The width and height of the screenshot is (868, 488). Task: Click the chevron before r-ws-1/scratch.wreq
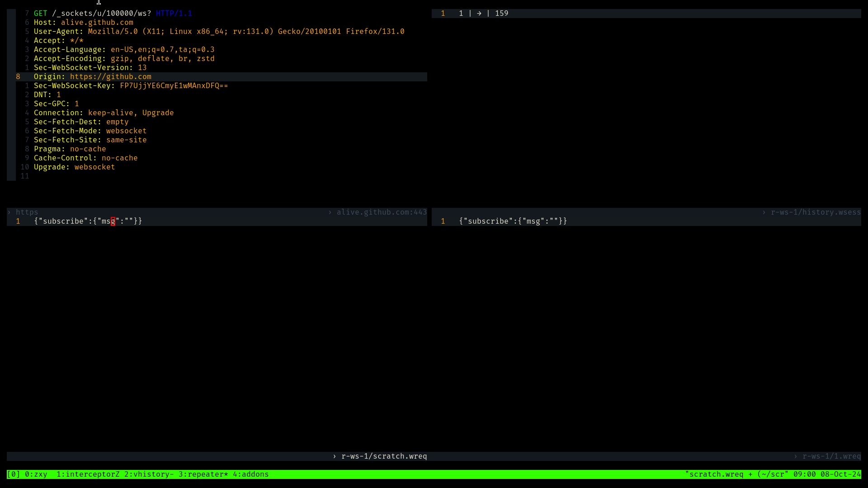coord(335,456)
